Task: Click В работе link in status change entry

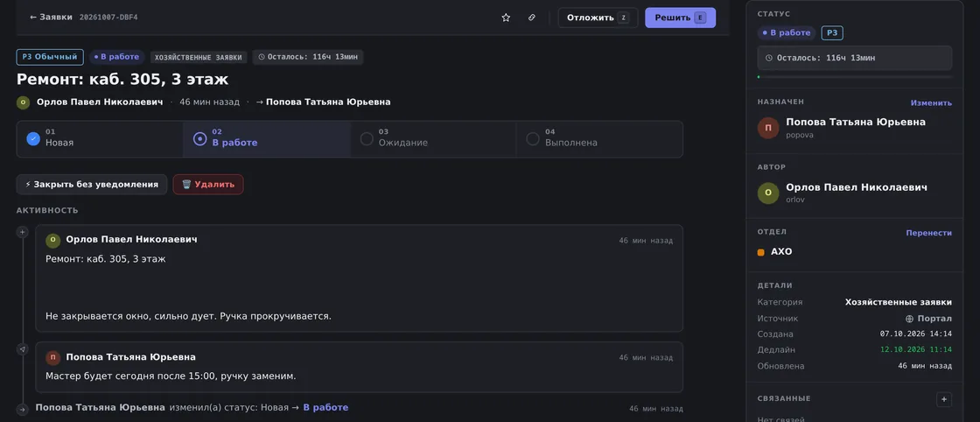Action: pyautogui.click(x=325, y=408)
